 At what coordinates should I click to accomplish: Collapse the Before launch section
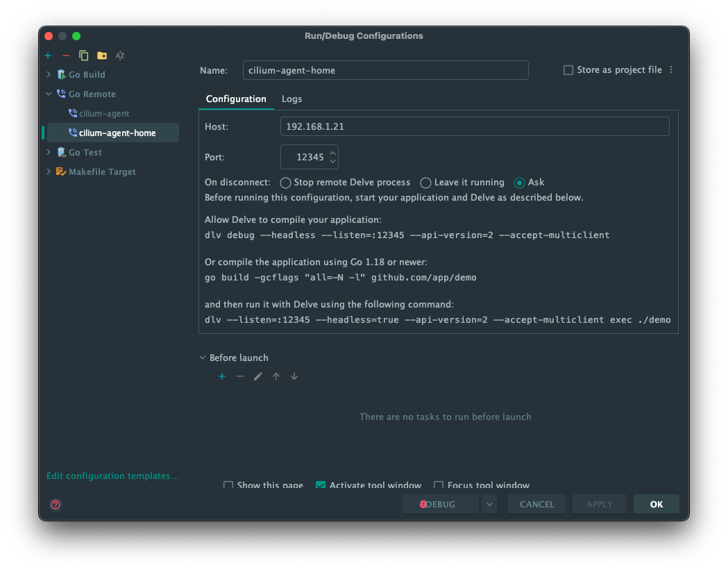click(203, 358)
